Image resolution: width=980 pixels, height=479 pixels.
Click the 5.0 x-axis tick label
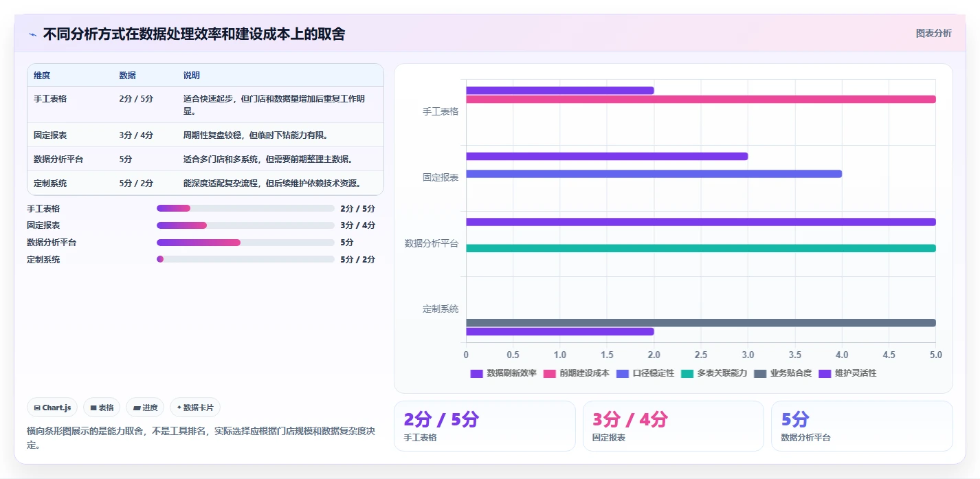pos(936,355)
